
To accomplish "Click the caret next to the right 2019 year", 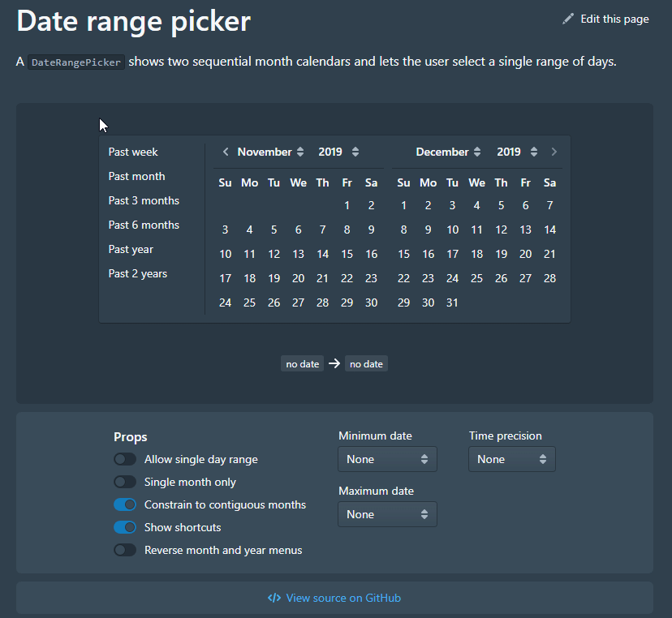I will (534, 152).
